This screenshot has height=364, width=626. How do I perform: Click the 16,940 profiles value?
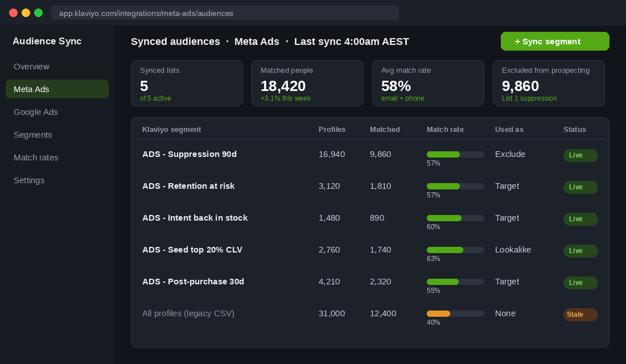(x=331, y=154)
